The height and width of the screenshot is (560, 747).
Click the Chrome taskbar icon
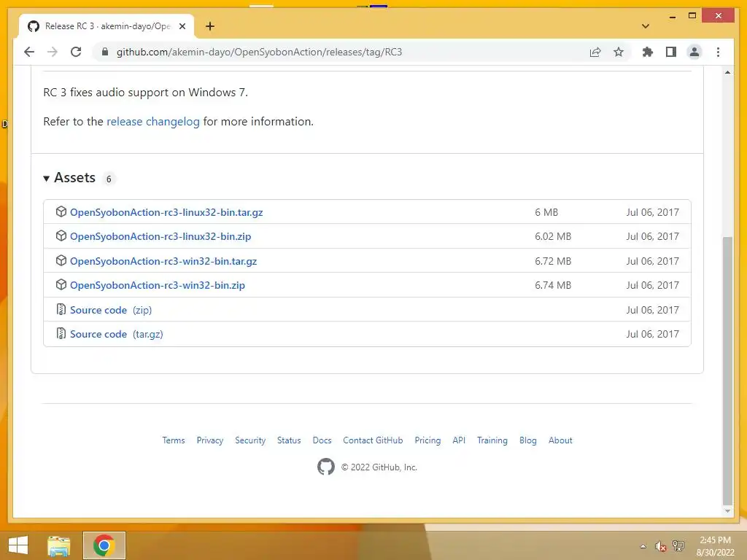[x=104, y=545]
